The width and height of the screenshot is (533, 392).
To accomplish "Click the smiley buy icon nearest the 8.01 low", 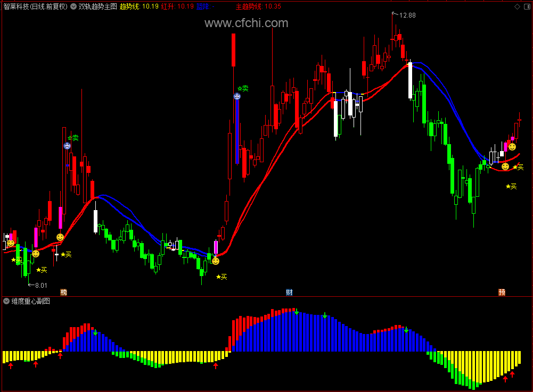I will point(36,254).
